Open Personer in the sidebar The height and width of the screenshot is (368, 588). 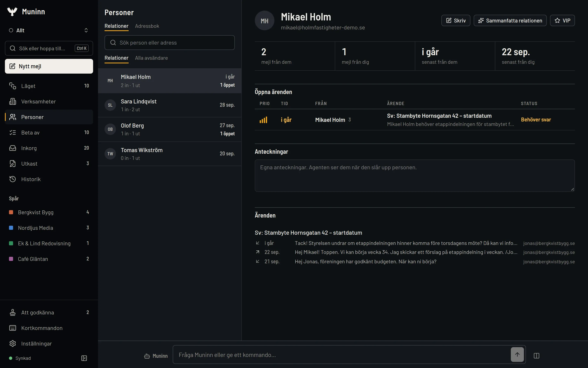pyautogui.click(x=49, y=117)
